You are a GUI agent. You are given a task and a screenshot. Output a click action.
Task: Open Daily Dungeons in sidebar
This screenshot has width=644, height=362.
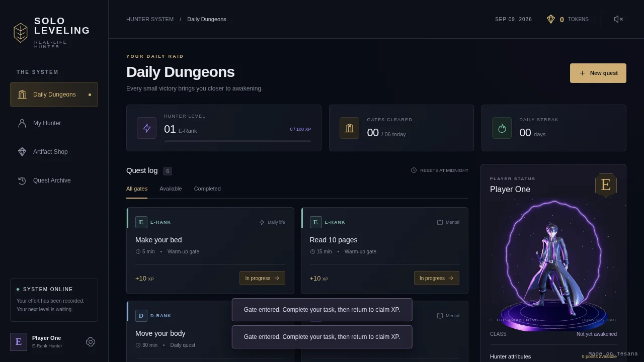pyautogui.click(x=54, y=95)
